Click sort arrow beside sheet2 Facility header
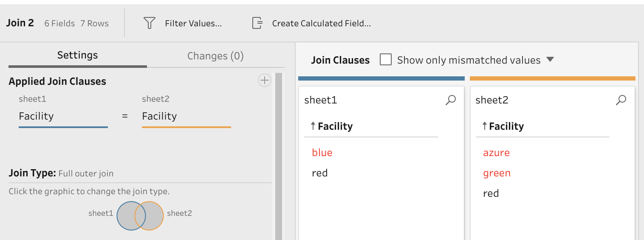This screenshot has height=240, width=644. pos(484,126)
